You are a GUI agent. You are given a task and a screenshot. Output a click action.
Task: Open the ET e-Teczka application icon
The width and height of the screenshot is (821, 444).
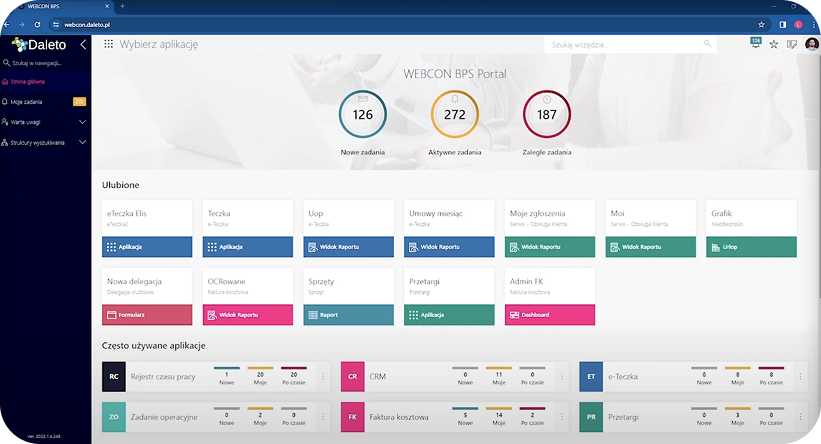tap(591, 376)
